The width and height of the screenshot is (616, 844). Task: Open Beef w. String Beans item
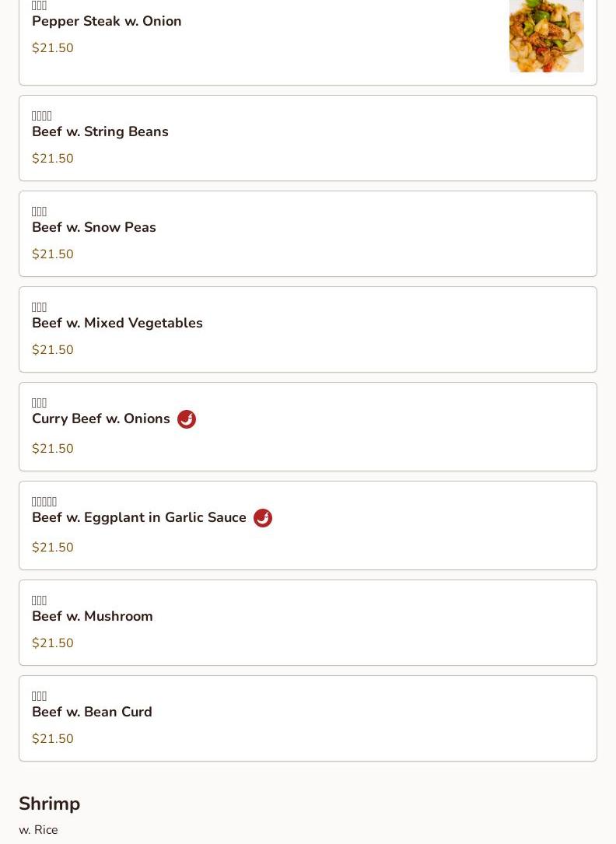click(100, 131)
